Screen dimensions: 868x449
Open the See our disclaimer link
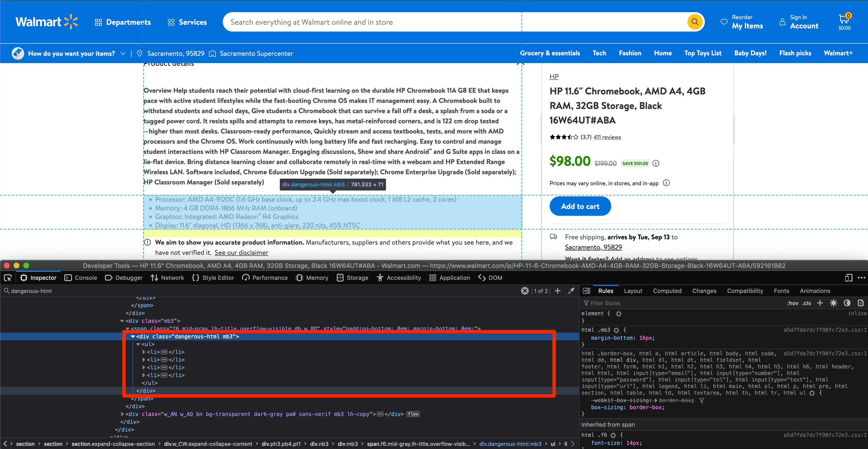(x=241, y=253)
